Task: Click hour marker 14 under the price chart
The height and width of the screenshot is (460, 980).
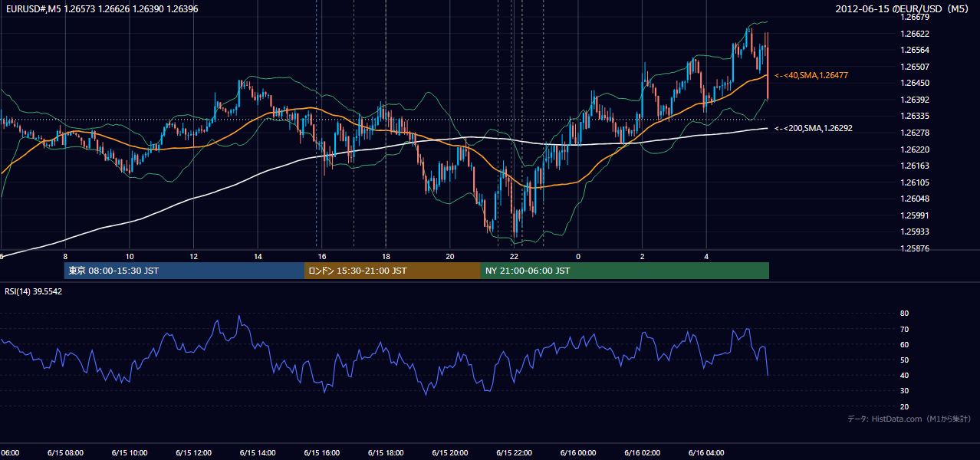Action: click(x=258, y=256)
